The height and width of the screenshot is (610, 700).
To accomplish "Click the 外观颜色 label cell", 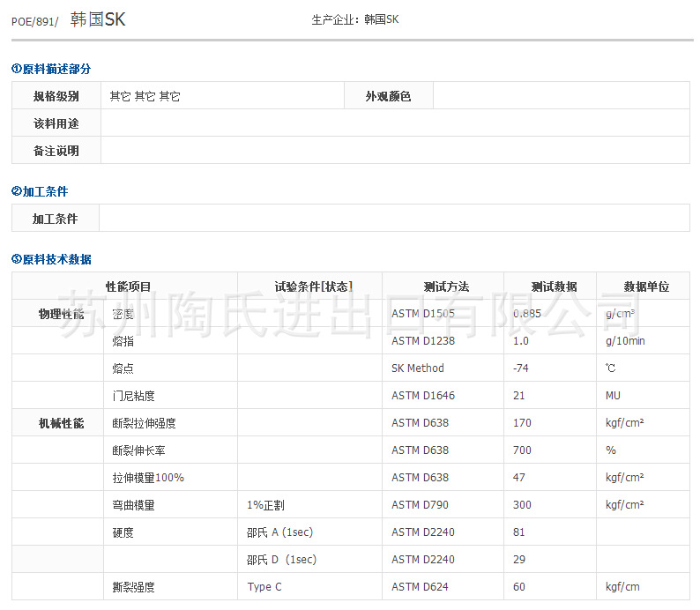I will (x=388, y=96).
